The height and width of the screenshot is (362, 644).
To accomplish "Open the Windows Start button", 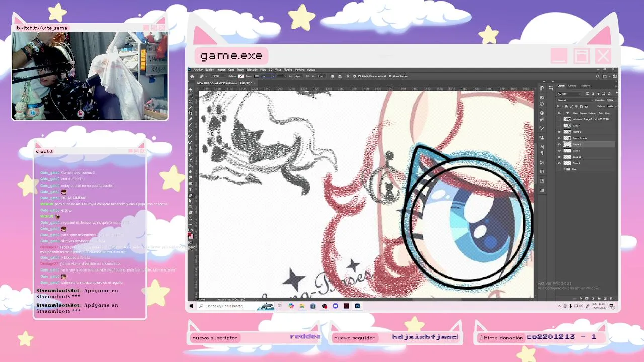I will 191,306.
